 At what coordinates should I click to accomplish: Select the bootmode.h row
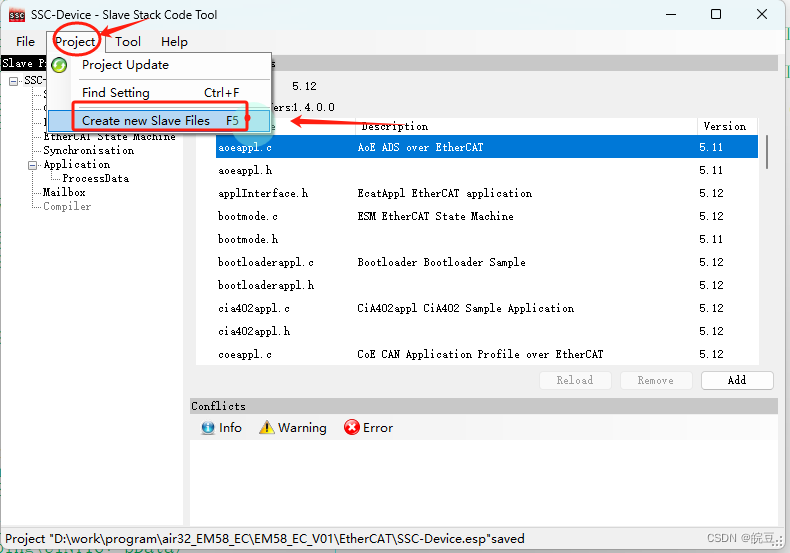click(487, 239)
